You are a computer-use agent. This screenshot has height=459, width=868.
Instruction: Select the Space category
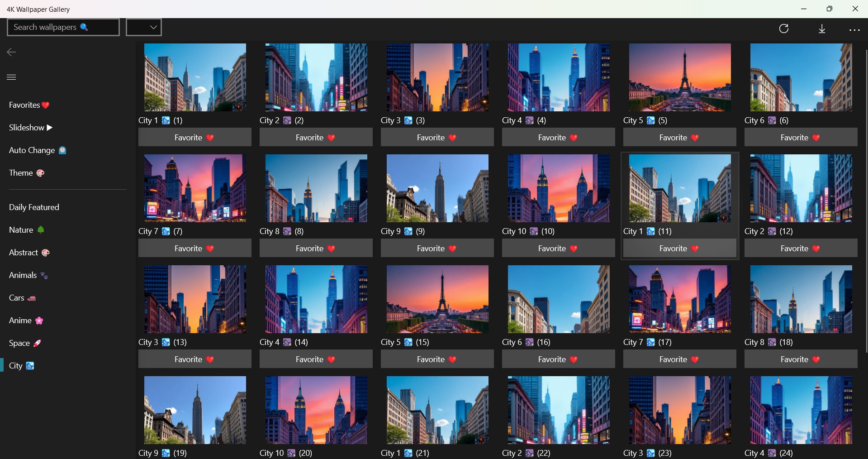coord(25,343)
